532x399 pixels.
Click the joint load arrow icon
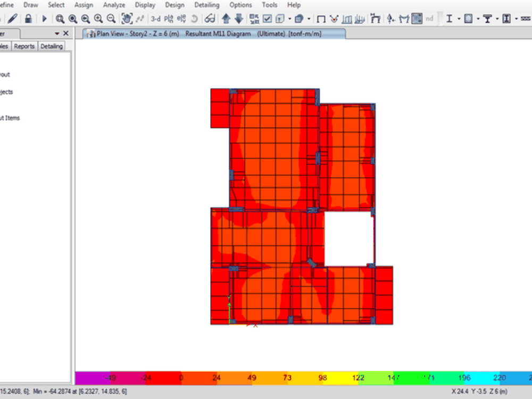pyautogui.click(x=391, y=19)
